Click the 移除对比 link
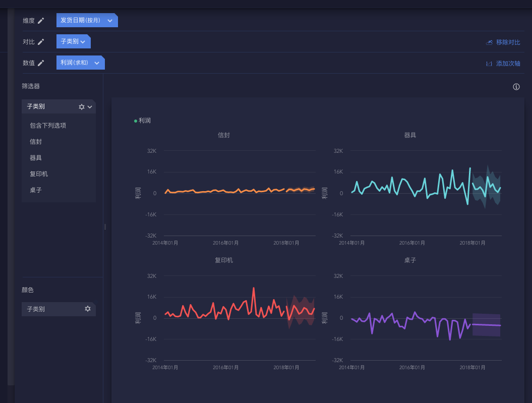This screenshot has width=532, height=403. 508,42
